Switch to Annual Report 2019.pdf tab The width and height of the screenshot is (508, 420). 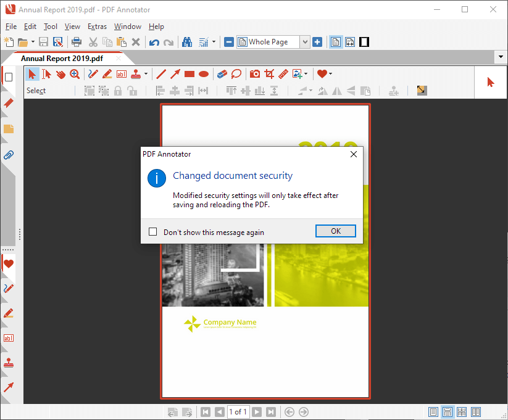tap(62, 59)
